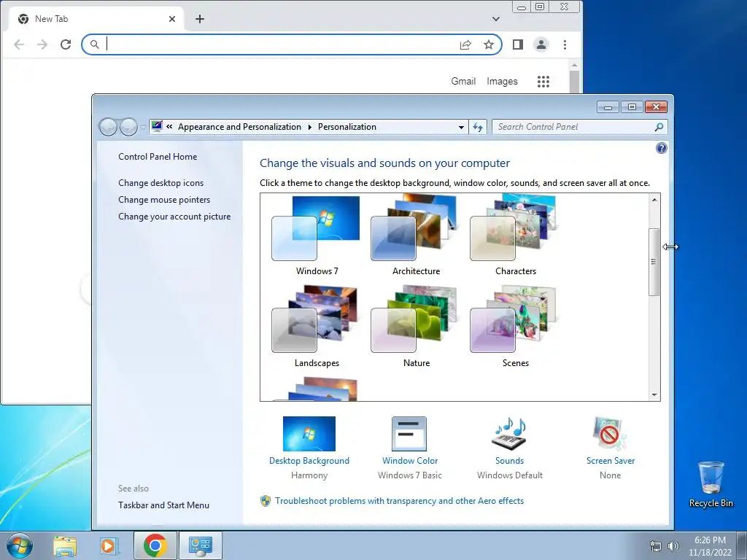Select the Nature theme
This screenshot has height=560, width=747.
tap(415, 327)
